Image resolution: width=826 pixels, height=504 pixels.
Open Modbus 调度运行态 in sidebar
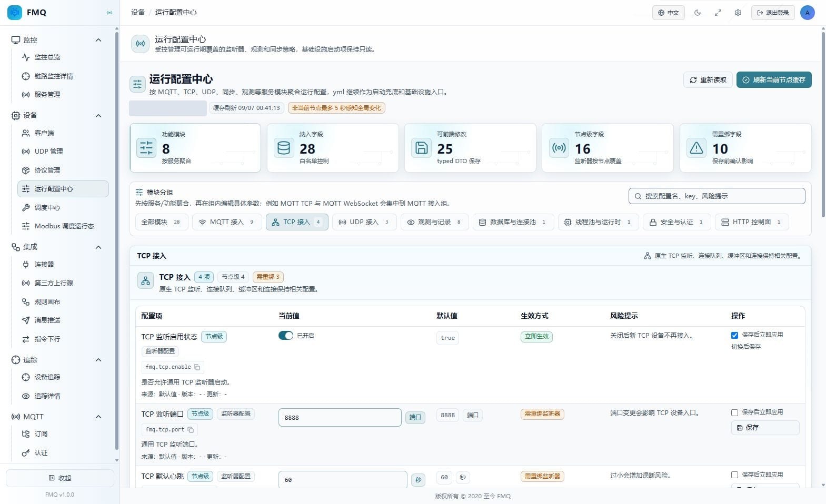pyautogui.click(x=64, y=226)
